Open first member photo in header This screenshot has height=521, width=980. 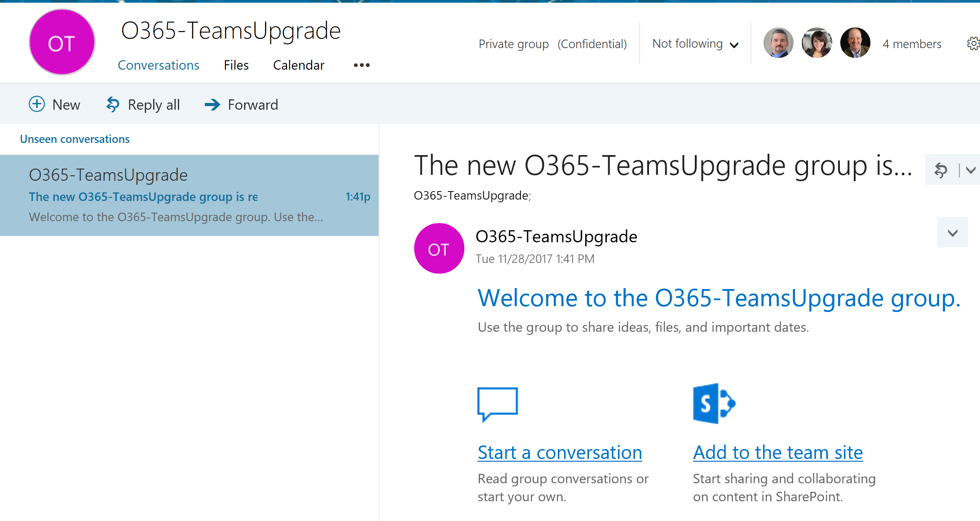(778, 43)
